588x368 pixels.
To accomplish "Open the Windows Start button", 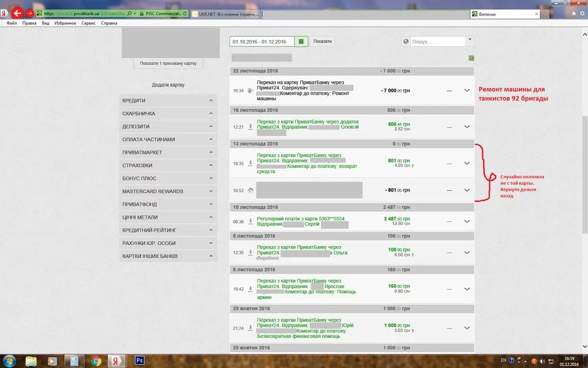I will 9,361.
